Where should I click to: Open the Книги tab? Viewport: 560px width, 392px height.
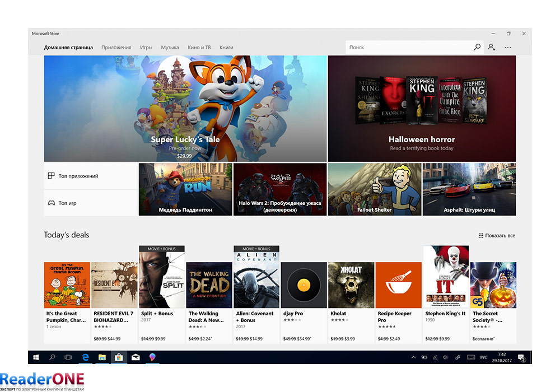tap(226, 48)
